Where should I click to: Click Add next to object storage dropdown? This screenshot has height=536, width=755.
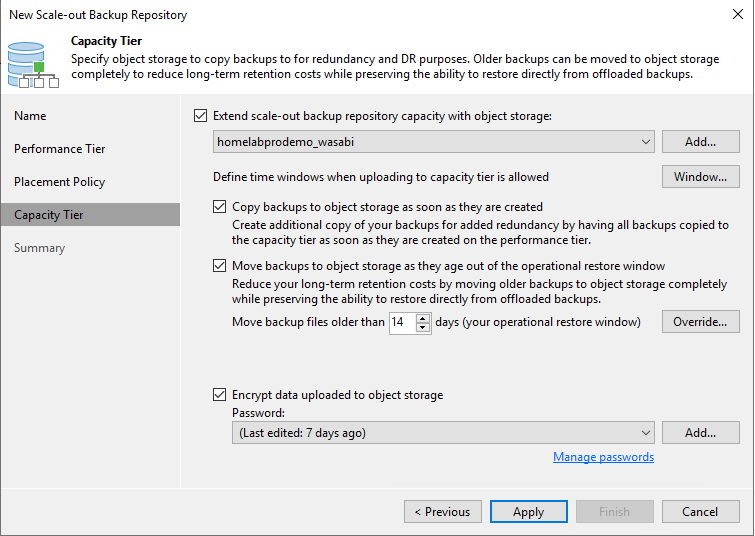click(700, 142)
